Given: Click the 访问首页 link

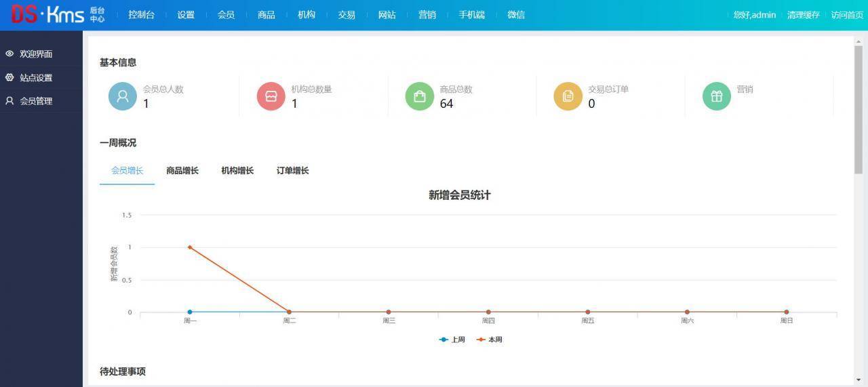Looking at the screenshot, I should pyautogui.click(x=848, y=15).
